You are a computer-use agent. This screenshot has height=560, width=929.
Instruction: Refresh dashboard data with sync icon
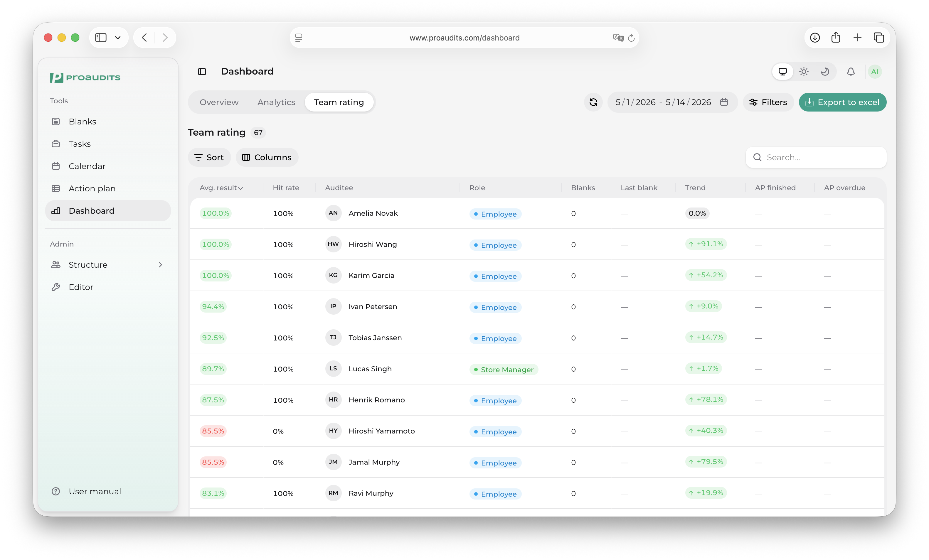(x=593, y=102)
